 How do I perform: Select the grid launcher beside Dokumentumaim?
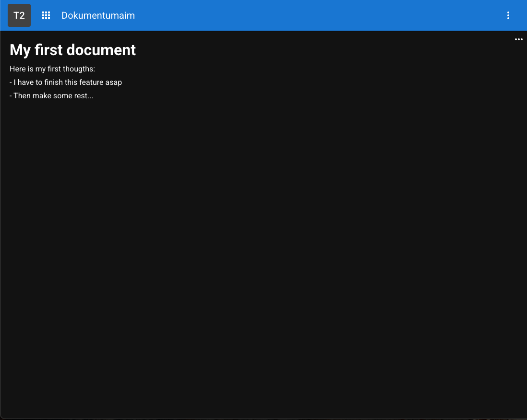click(46, 15)
